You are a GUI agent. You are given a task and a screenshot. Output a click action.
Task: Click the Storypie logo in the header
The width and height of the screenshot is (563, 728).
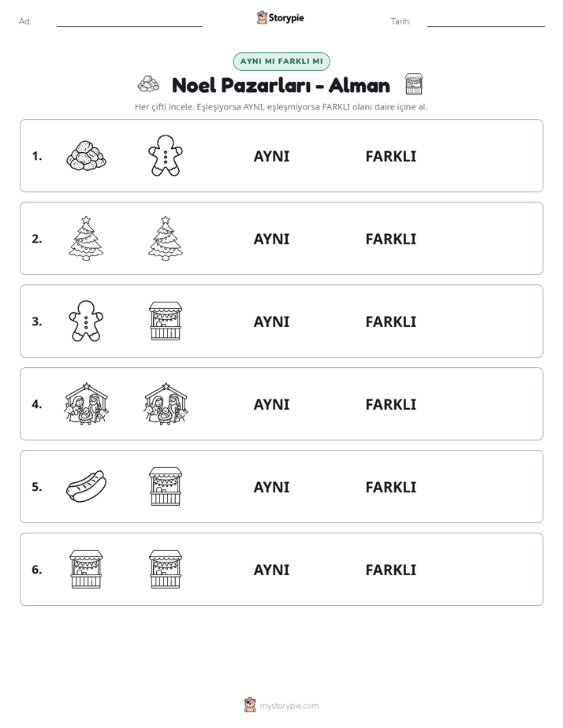point(280,17)
